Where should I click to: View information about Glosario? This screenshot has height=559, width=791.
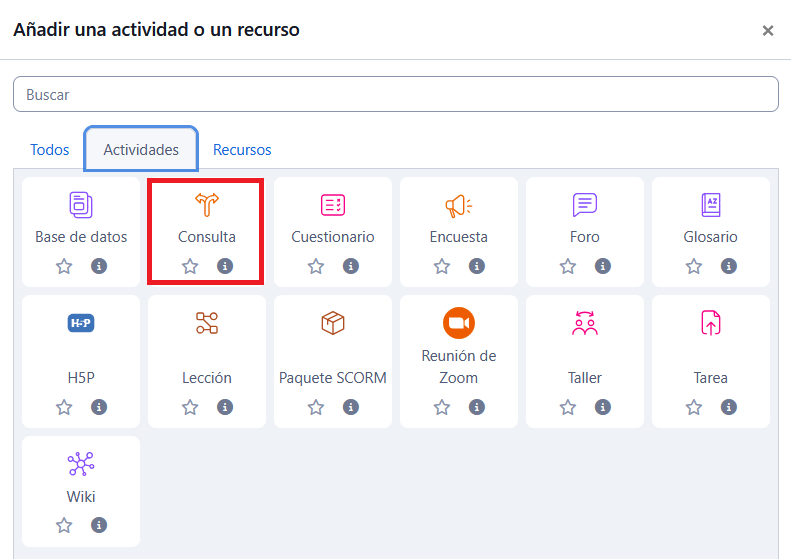pyautogui.click(x=729, y=266)
